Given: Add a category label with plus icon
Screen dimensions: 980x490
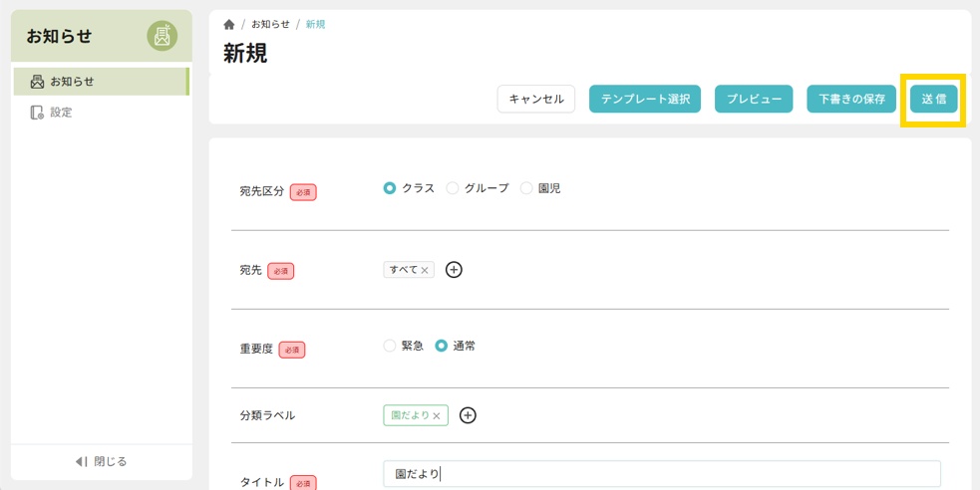Looking at the screenshot, I should point(468,415).
